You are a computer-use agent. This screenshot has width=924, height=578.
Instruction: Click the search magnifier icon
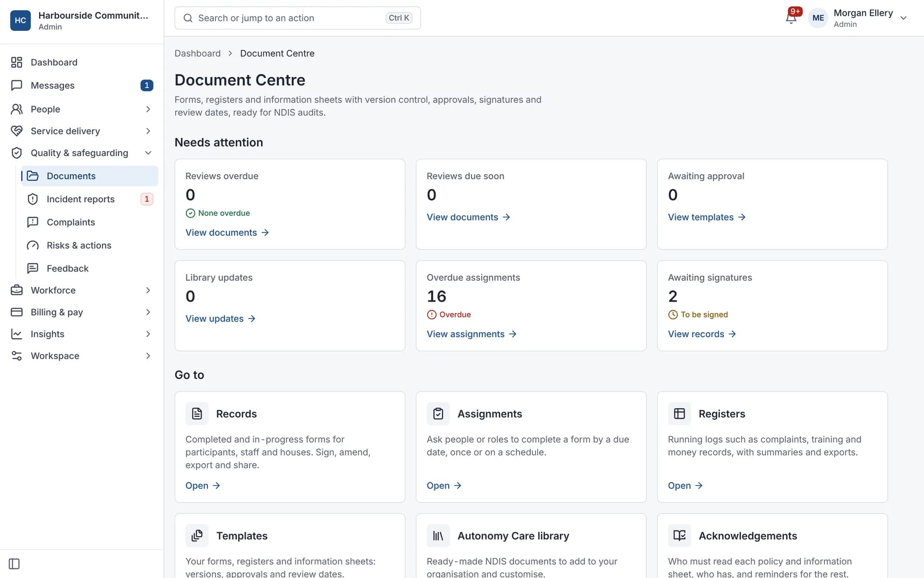click(x=188, y=18)
